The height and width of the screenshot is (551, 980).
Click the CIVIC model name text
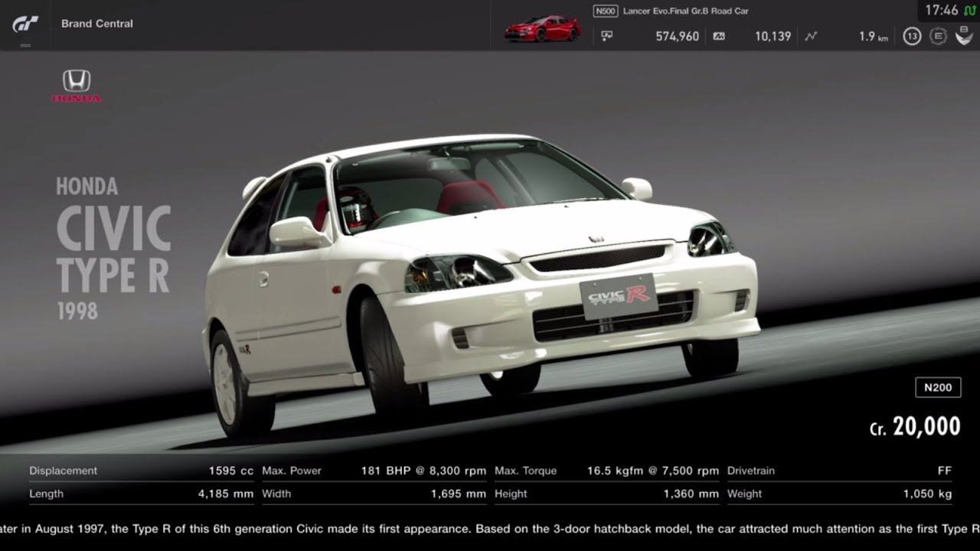tap(113, 229)
